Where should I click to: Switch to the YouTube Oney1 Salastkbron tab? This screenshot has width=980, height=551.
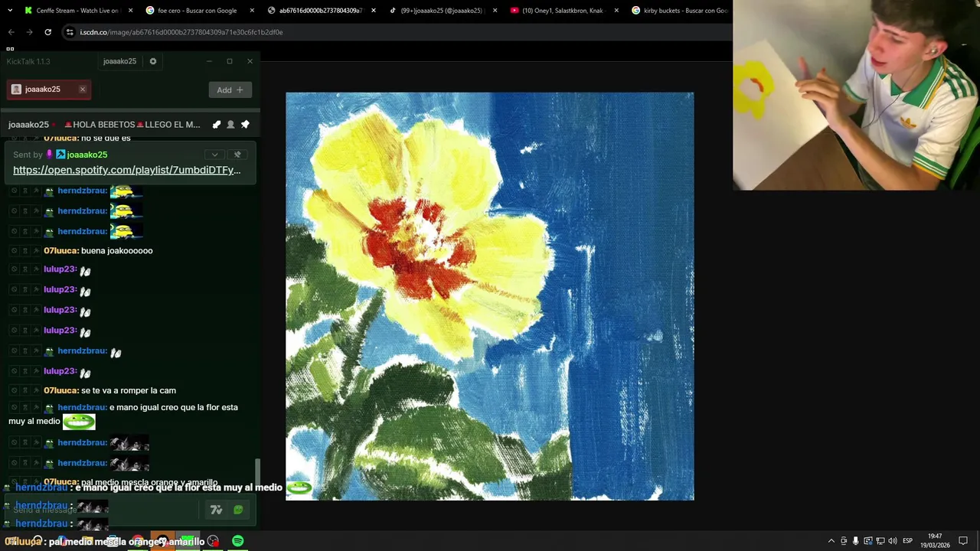(563, 11)
